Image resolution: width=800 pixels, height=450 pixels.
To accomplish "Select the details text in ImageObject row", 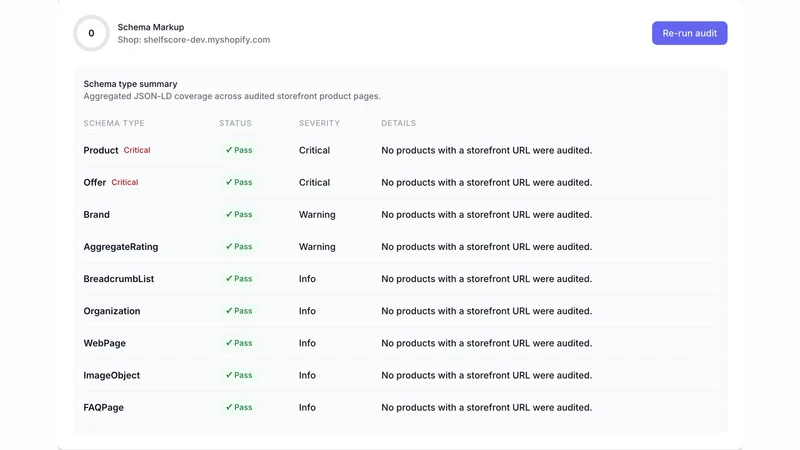I will pyautogui.click(x=487, y=376).
